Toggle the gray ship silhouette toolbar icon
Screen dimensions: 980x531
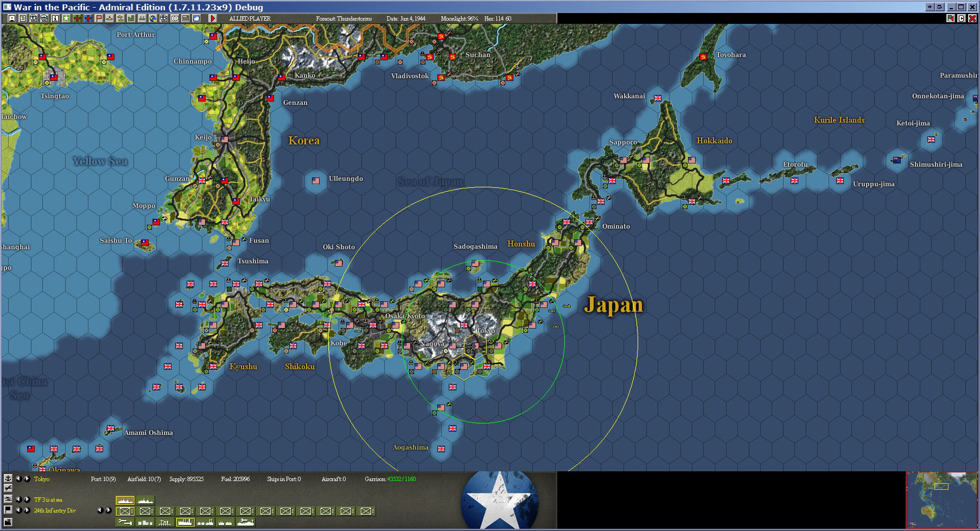tap(142, 18)
